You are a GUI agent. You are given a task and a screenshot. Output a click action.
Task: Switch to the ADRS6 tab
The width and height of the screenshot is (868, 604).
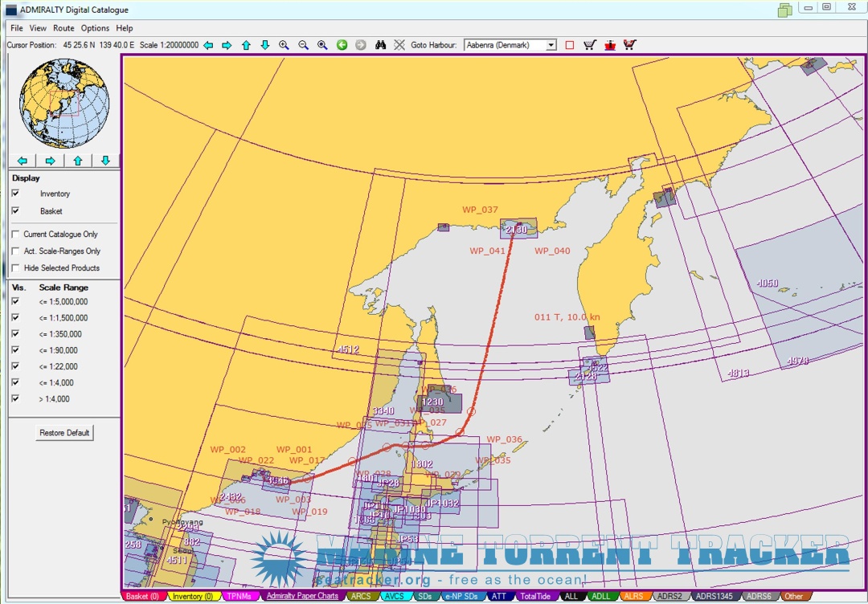[x=759, y=596]
